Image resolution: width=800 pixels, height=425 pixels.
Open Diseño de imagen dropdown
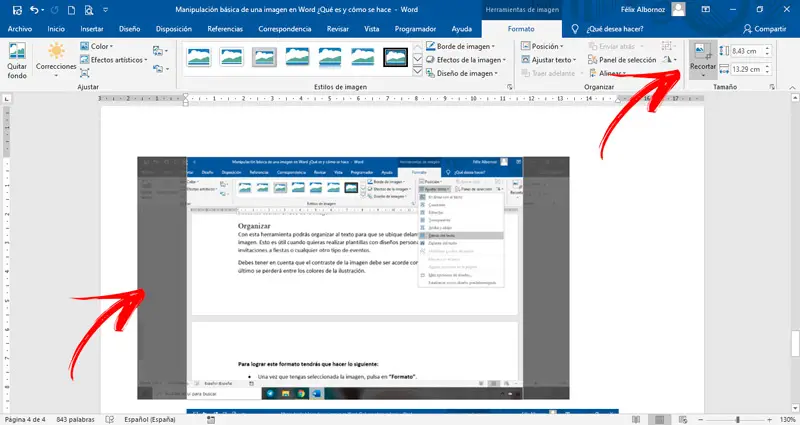point(462,73)
